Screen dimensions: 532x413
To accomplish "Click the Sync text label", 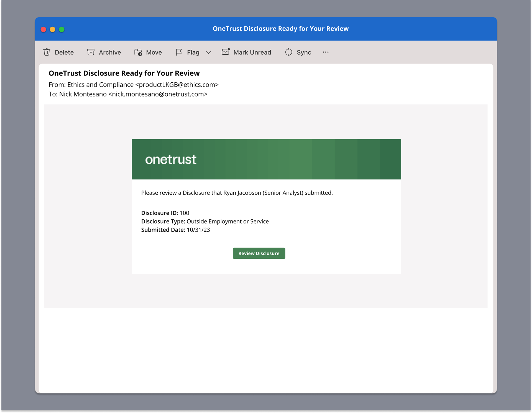I will coord(304,52).
